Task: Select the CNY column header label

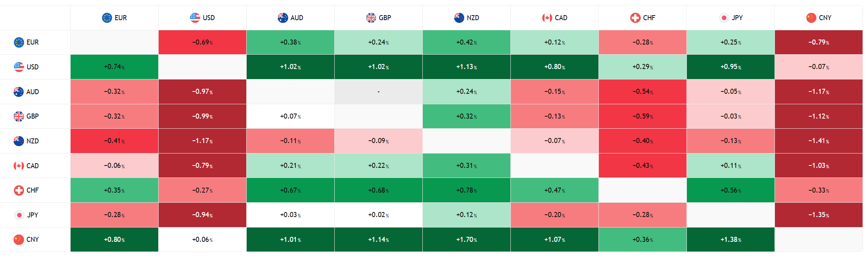Action: (x=825, y=18)
